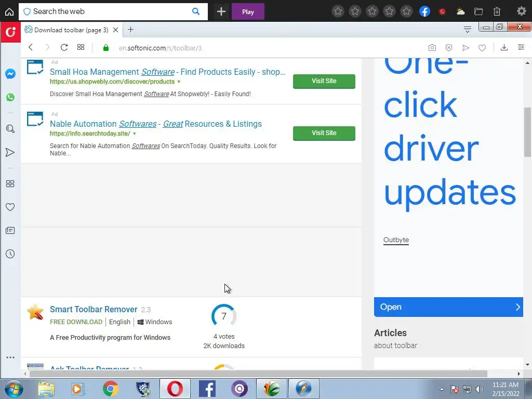The height and width of the screenshot is (399, 532).
Task: Open Messenger in the sidebar
Action: coord(10,74)
